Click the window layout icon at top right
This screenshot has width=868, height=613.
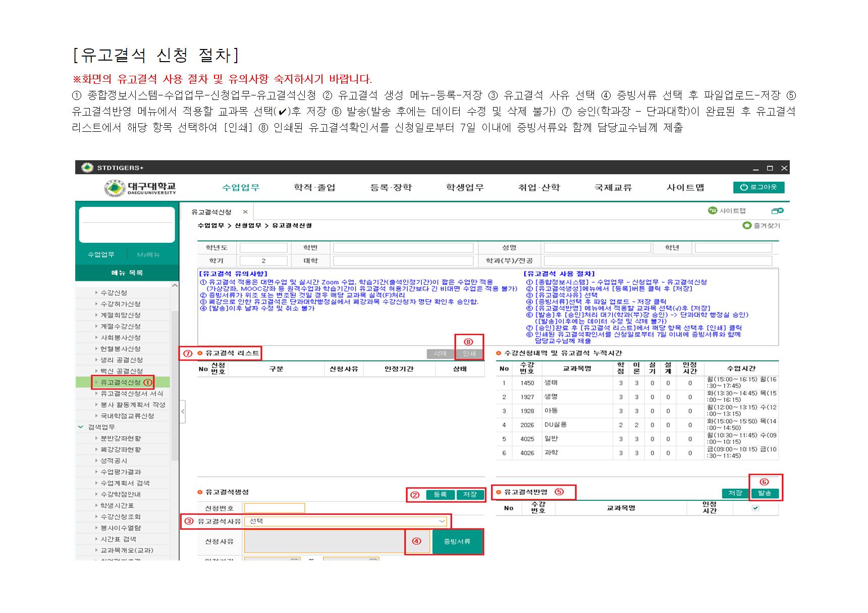tap(777, 211)
